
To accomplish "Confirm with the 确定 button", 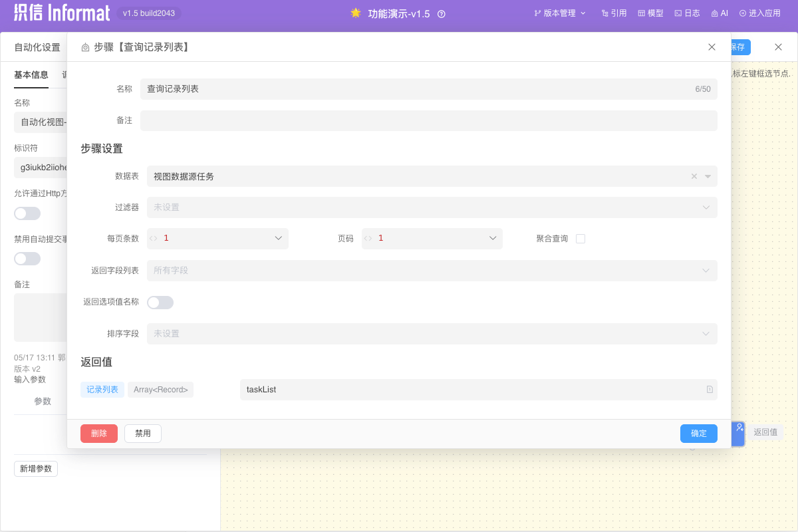I will pos(698,434).
